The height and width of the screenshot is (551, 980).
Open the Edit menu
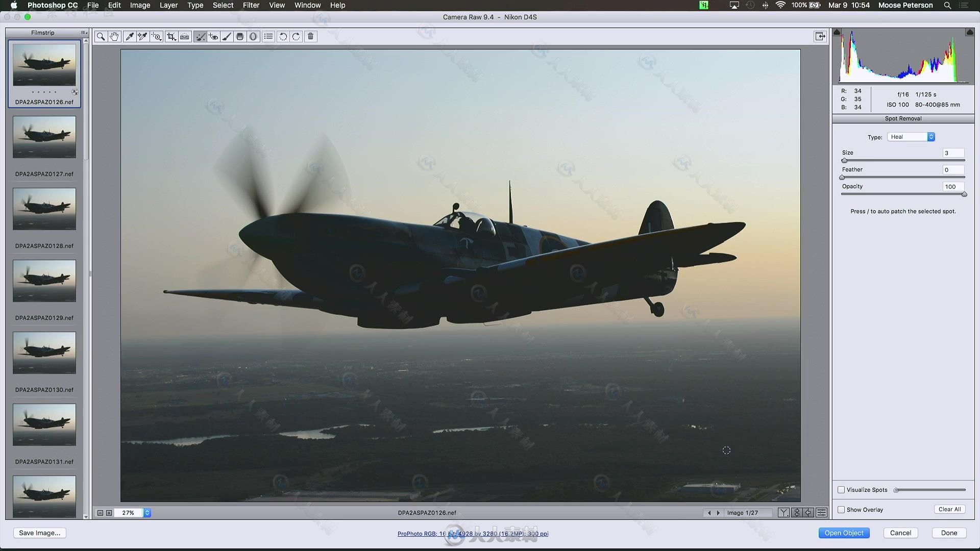pyautogui.click(x=114, y=5)
